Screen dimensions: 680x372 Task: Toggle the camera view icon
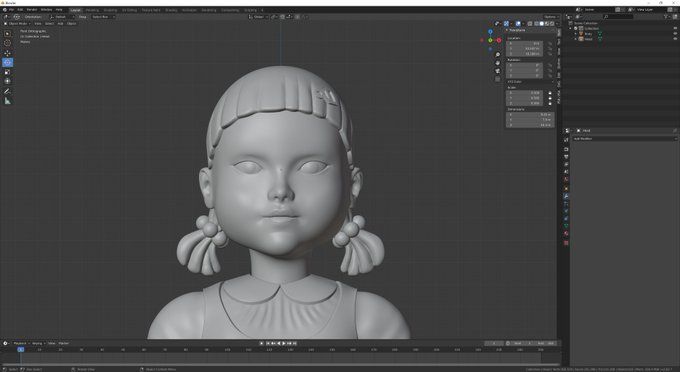497,71
